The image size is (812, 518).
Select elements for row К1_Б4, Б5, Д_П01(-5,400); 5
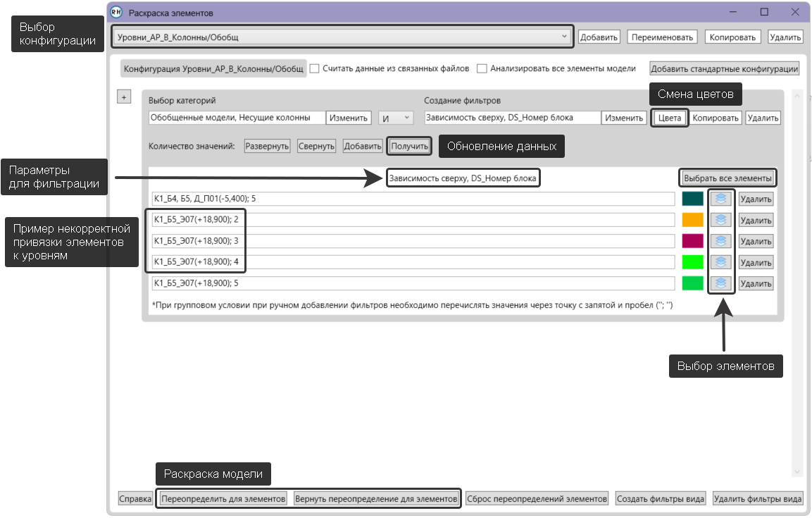coord(721,199)
